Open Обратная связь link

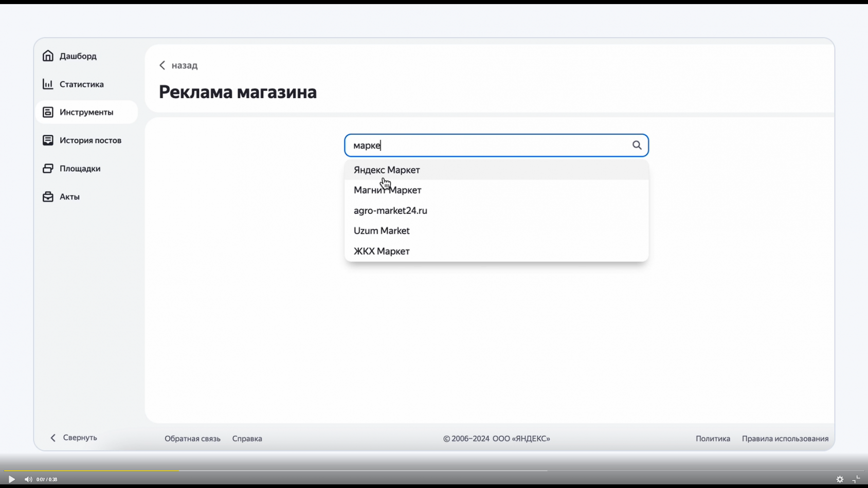192,439
